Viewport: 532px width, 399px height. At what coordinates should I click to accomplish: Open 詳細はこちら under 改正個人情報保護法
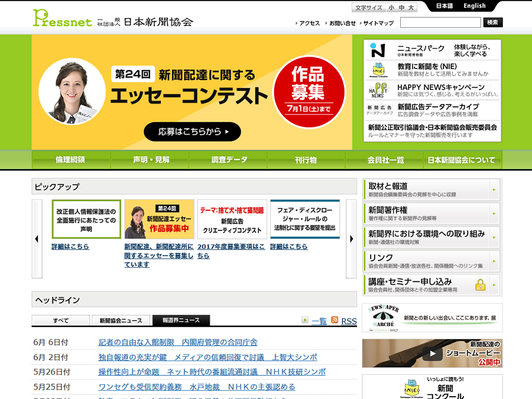click(70, 246)
